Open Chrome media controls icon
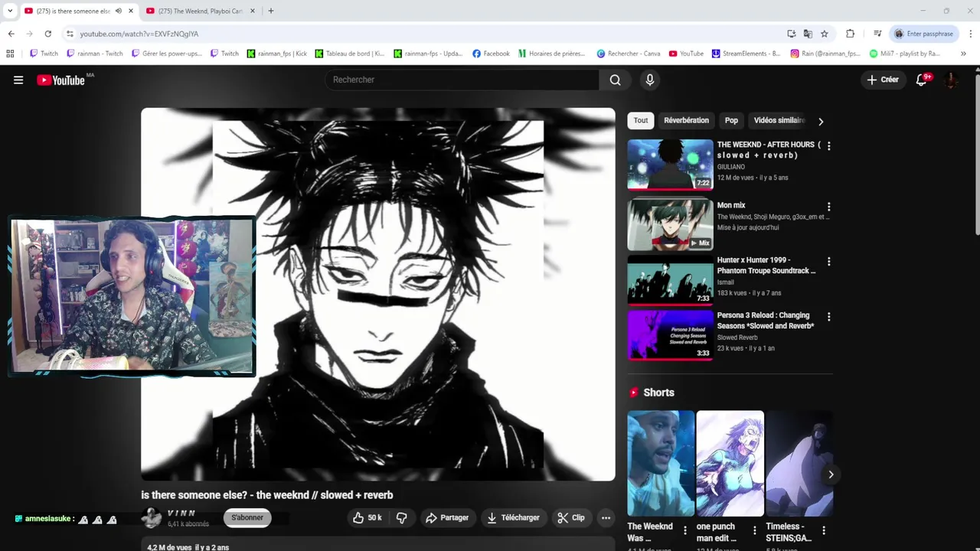This screenshot has height=551, width=980. tap(877, 34)
